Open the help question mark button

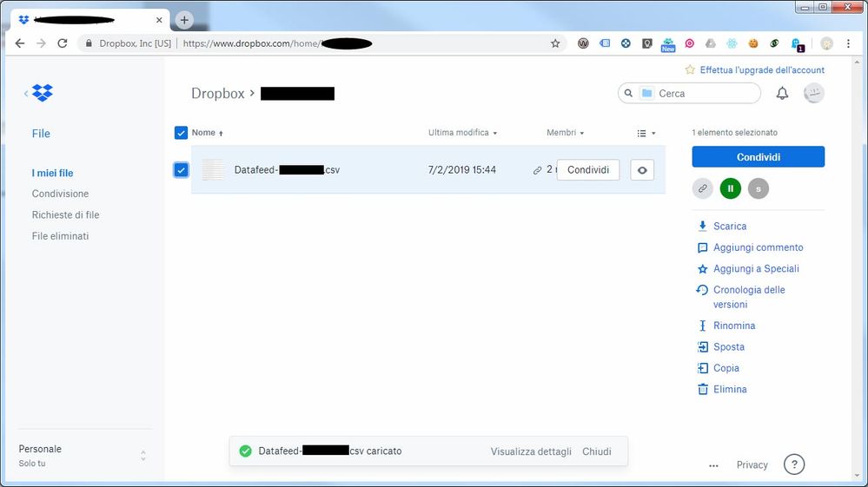click(x=794, y=464)
